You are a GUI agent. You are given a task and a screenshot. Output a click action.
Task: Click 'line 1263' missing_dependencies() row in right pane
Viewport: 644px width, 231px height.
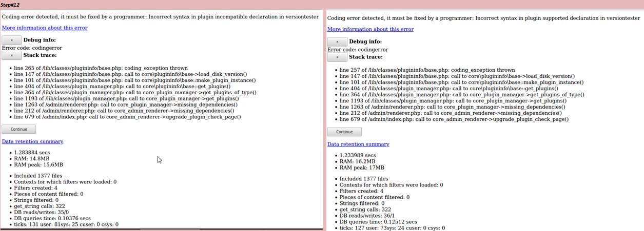(x=453, y=107)
